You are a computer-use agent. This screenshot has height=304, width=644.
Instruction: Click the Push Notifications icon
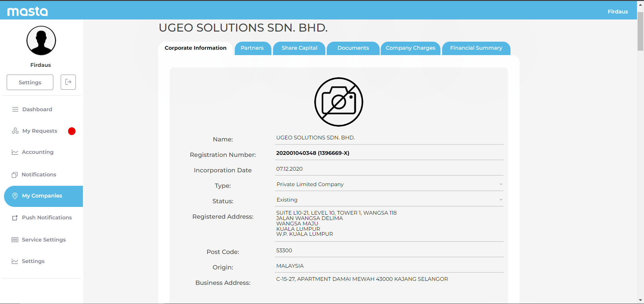pyautogui.click(x=15, y=218)
